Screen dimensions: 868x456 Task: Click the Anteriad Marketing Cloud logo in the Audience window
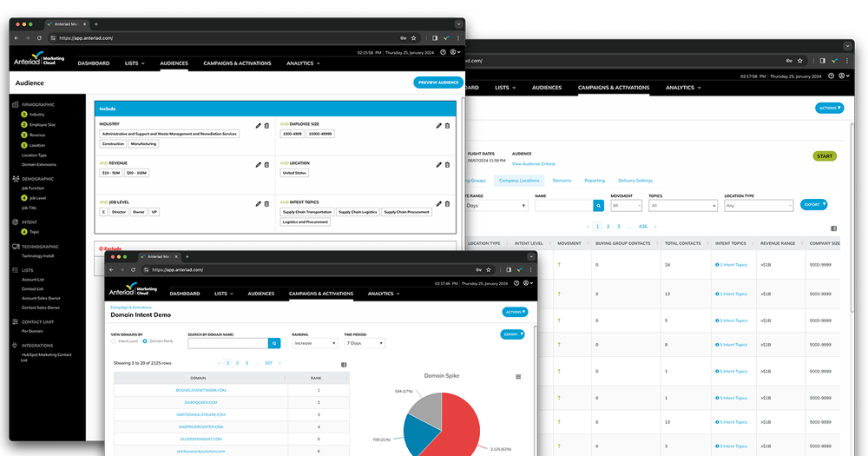click(x=39, y=59)
